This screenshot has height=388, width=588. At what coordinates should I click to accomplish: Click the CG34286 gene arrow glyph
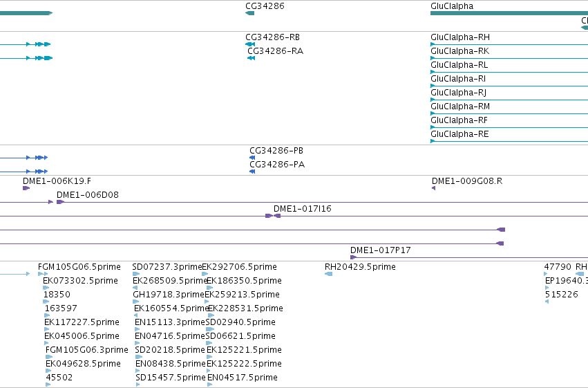click(x=249, y=13)
